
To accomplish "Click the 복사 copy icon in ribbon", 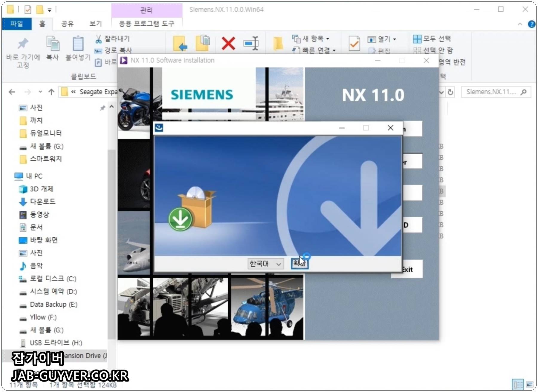I will click(x=53, y=44).
